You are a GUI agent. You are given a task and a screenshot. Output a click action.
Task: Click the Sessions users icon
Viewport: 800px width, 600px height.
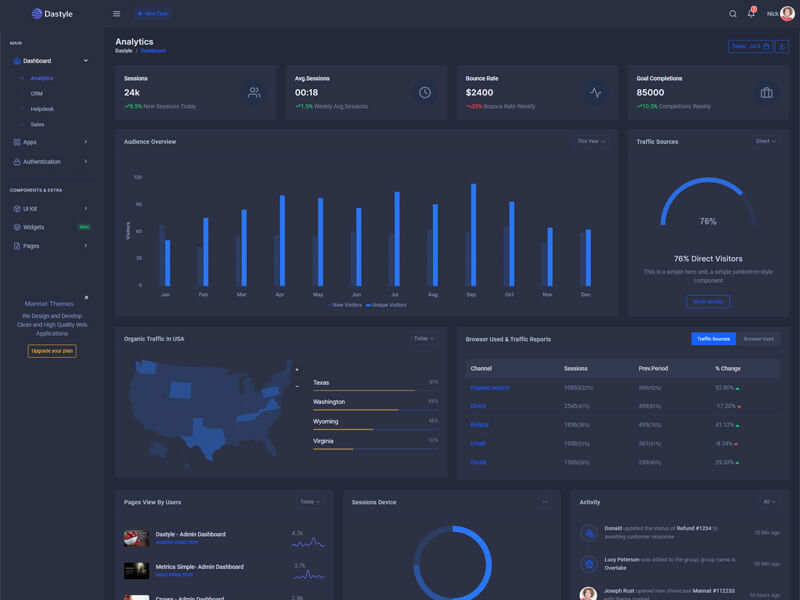click(254, 92)
